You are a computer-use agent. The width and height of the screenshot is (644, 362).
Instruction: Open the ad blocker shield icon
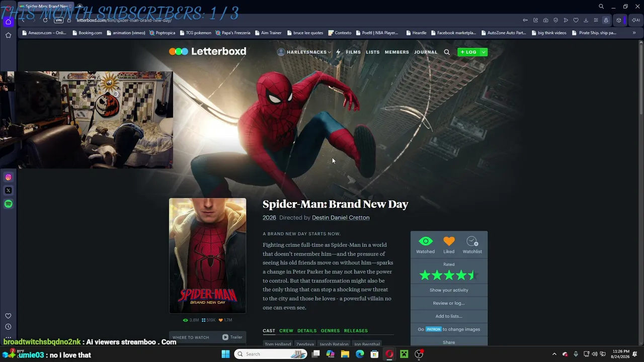556,20
